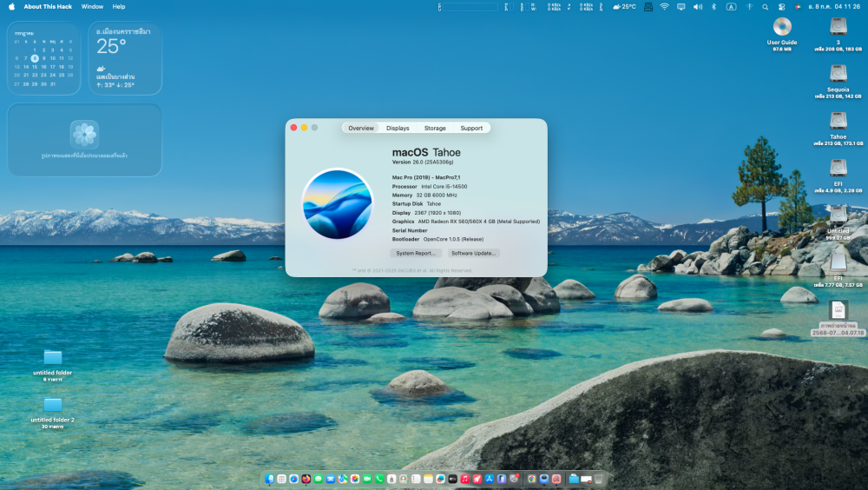
Task: Select the User Guide disc icon
Action: click(782, 27)
